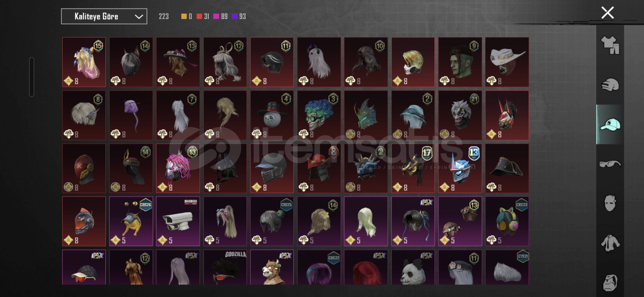
Task: Open the glasses category icon
Action: pyautogui.click(x=610, y=164)
